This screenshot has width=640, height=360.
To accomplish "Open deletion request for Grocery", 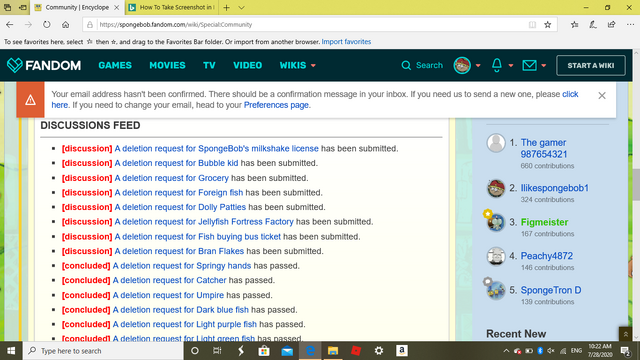I will [171, 178].
